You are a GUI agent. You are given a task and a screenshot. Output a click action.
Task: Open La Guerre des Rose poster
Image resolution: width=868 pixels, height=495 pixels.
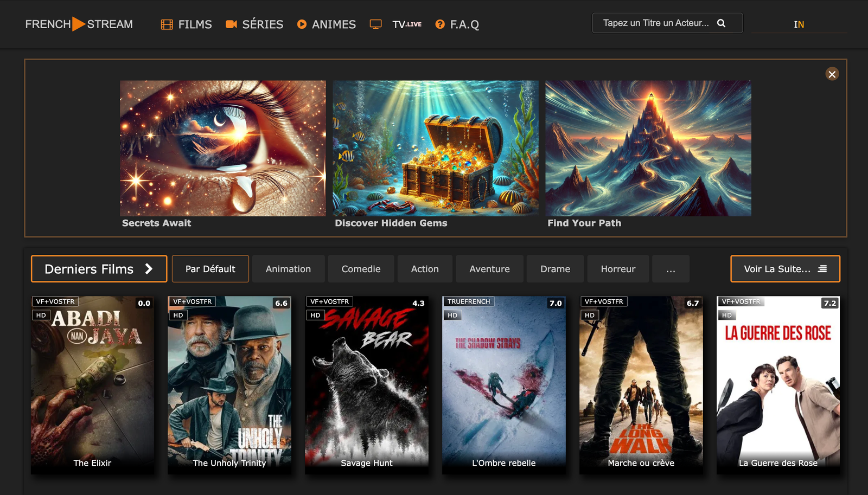[x=778, y=385]
